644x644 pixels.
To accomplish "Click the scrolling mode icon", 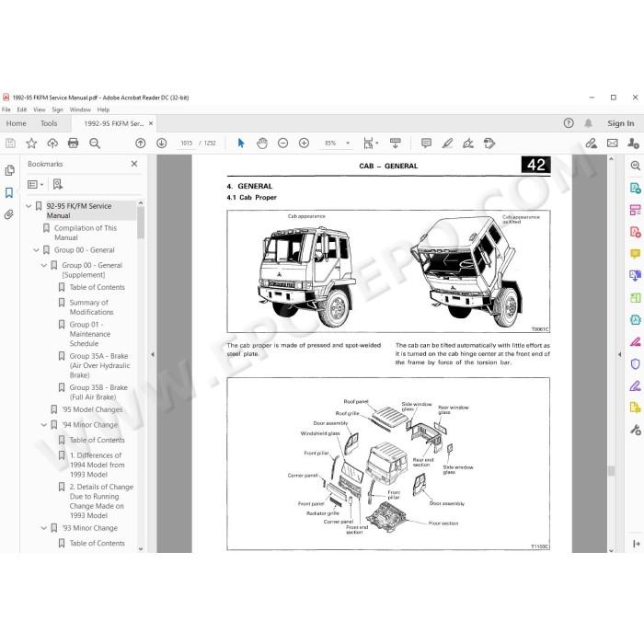I will (395, 144).
